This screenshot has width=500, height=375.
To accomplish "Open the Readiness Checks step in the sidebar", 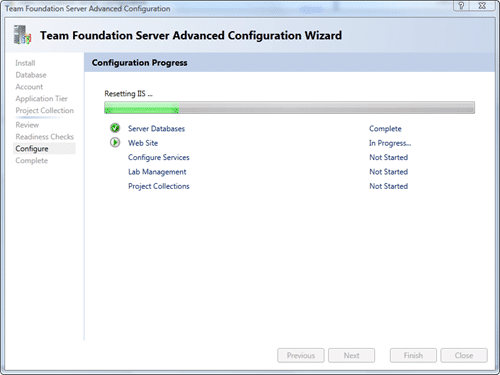I will 44,137.
